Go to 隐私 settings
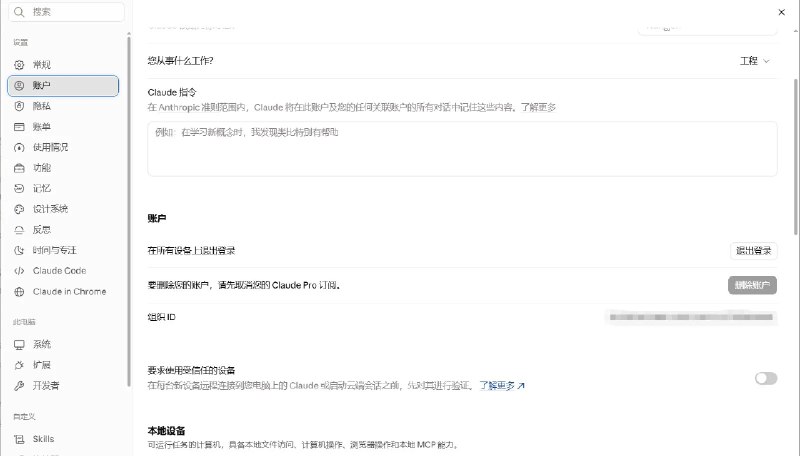The image size is (800, 456). (x=63, y=106)
